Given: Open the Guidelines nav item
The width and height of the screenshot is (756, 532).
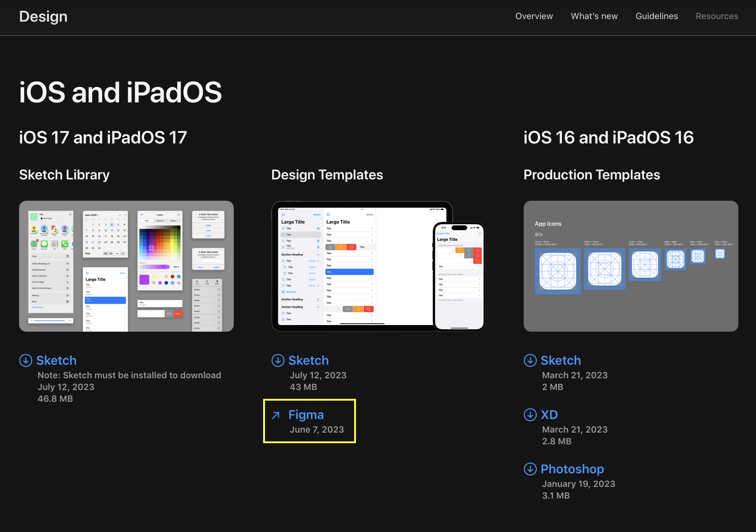Looking at the screenshot, I should pos(656,16).
